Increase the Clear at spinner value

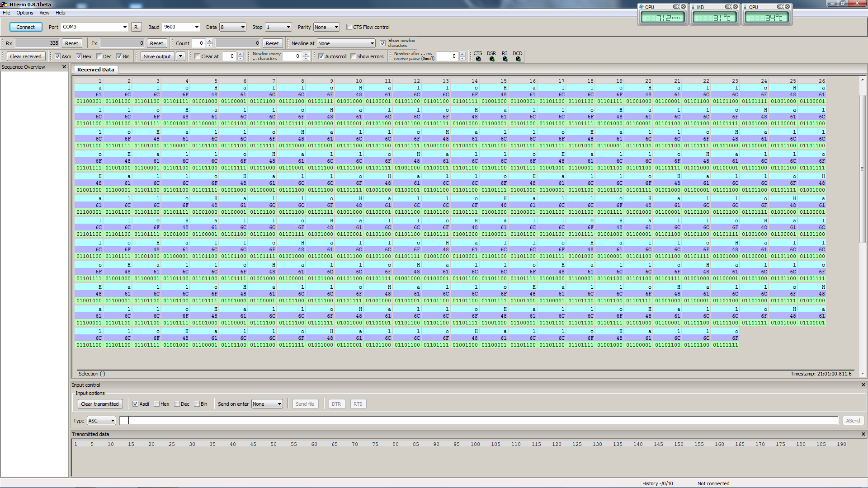[x=241, y=54]
